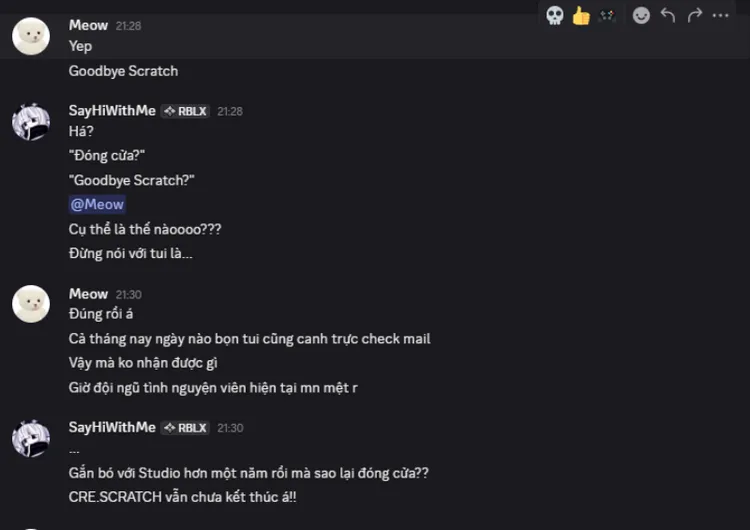
Task: Click the "Goodbye Scratch" message text
Action: (123, 71)
